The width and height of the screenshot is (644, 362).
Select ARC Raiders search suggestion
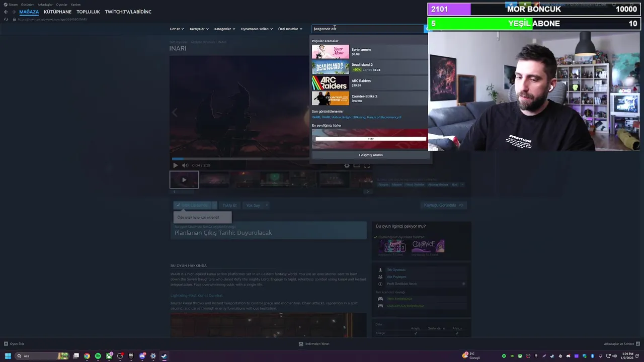tap(369, 83)
